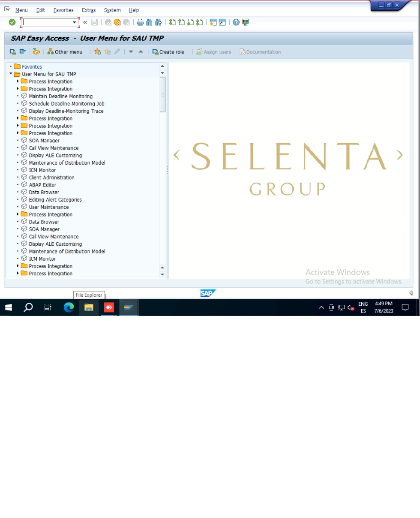The image size is (420, 518).
Task: Click the orange Exit icon
Action: 117,22
